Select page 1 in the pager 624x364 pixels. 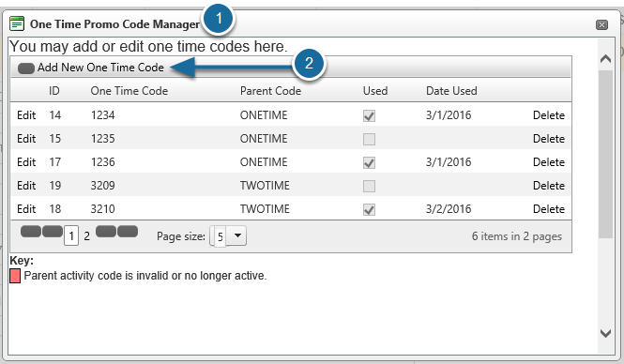(71, 235)
